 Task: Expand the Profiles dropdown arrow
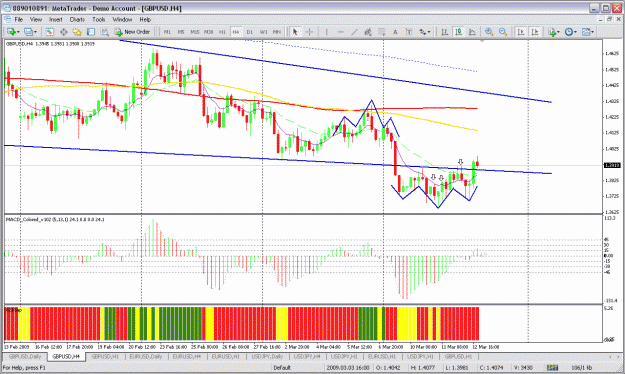pyautogui.click(x=35, y=32)
